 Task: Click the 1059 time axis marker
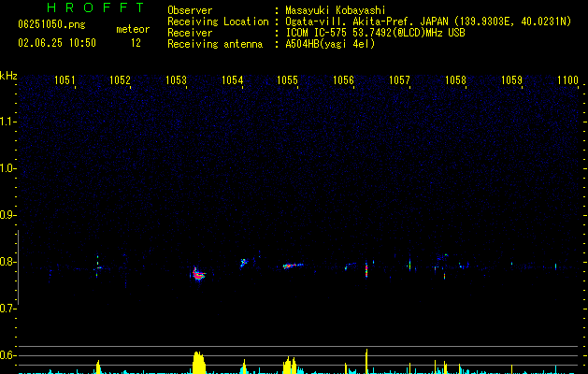click(x=512, y=79)
